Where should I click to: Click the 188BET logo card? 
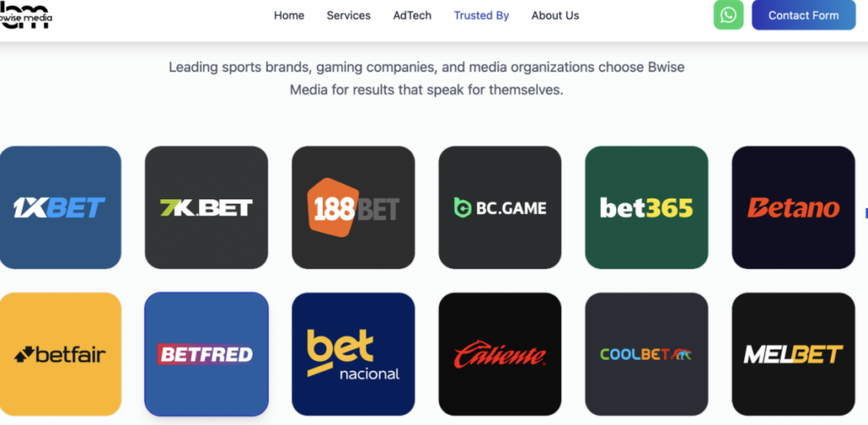tap(353, 207)
